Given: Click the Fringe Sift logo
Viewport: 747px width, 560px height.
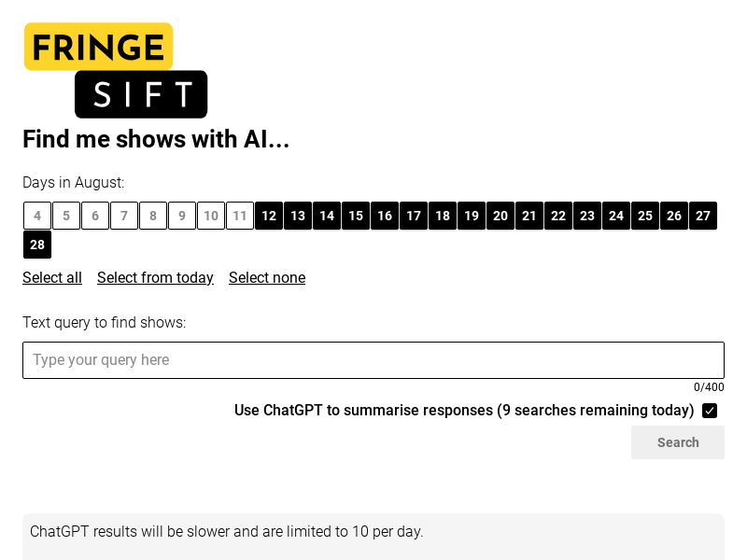Looking at the screenshot, I should coord(116,70).
